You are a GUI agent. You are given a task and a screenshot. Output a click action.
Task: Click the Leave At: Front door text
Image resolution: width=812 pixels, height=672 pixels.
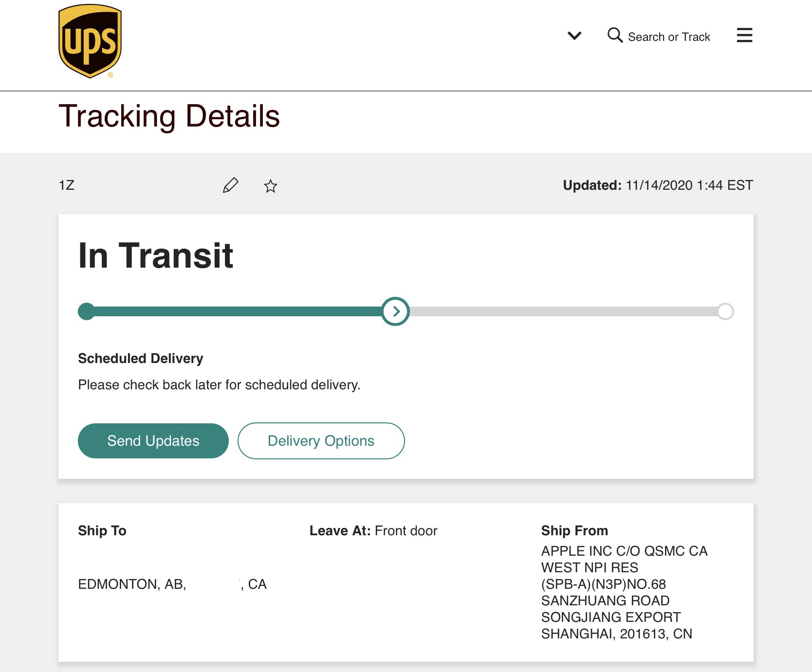point(373,530)
